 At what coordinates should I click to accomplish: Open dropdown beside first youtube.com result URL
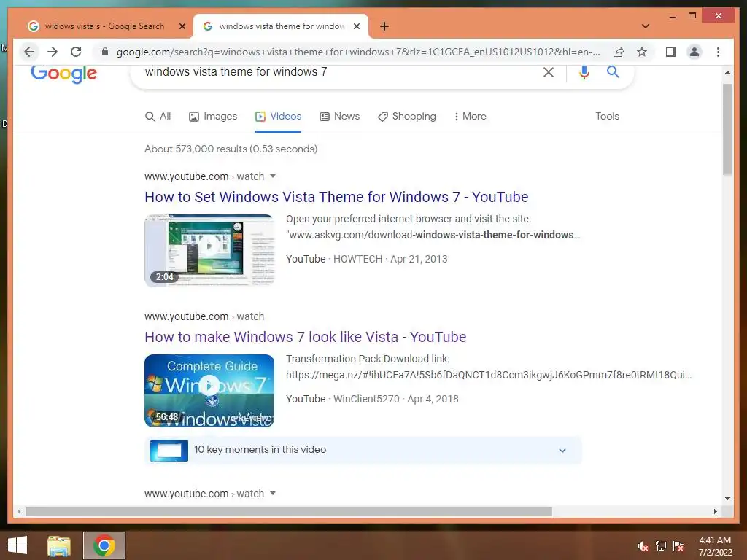click(x=273, y=176)
